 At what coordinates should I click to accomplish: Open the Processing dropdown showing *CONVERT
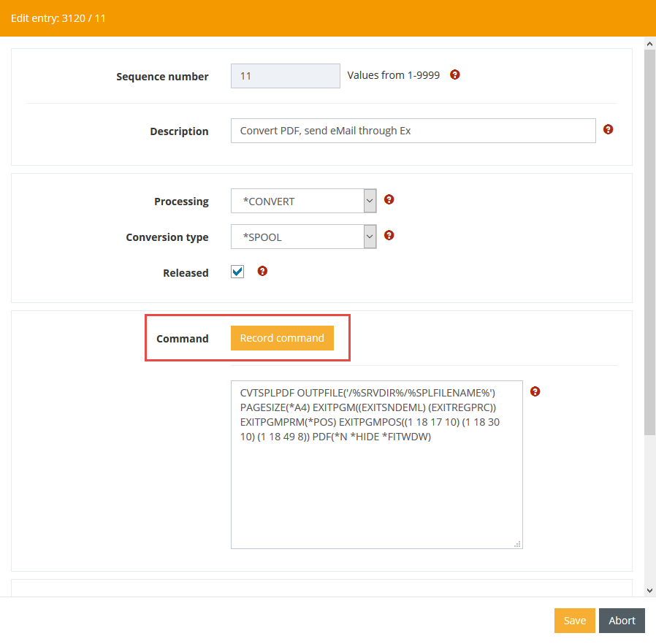[x=303, y=201]
